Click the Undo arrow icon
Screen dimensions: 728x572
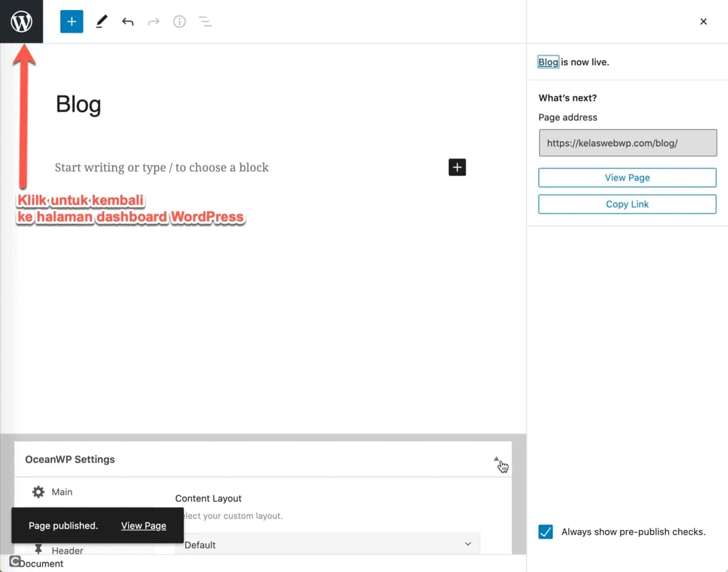(128, 21)
